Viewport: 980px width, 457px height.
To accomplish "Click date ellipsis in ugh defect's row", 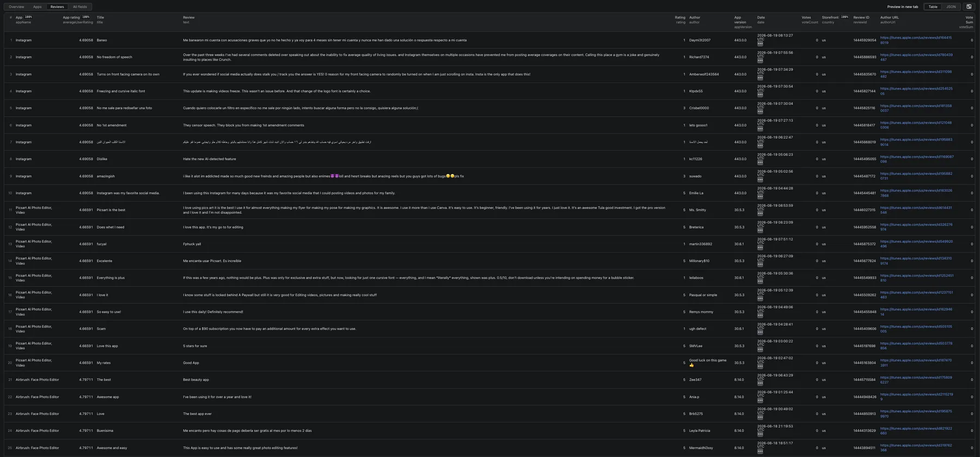I will pos(760,332).
